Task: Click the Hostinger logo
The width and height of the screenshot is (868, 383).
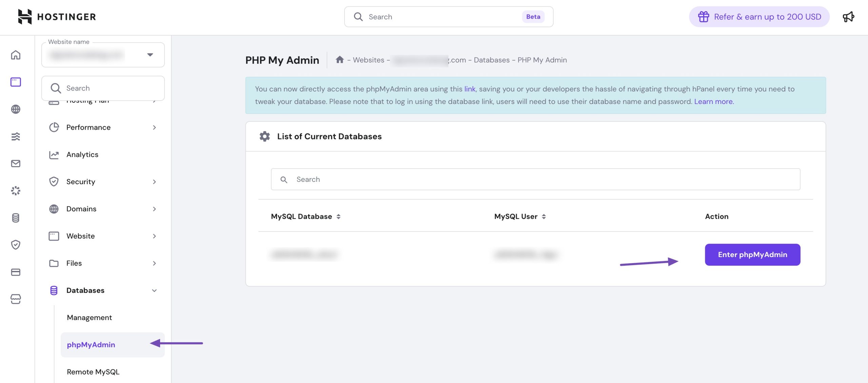Action: coord(57,17)
